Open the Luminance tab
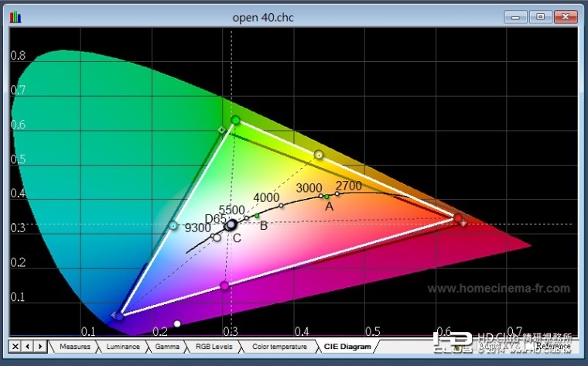The width and height of the screenshot is (588, 366). coord(122,347)
